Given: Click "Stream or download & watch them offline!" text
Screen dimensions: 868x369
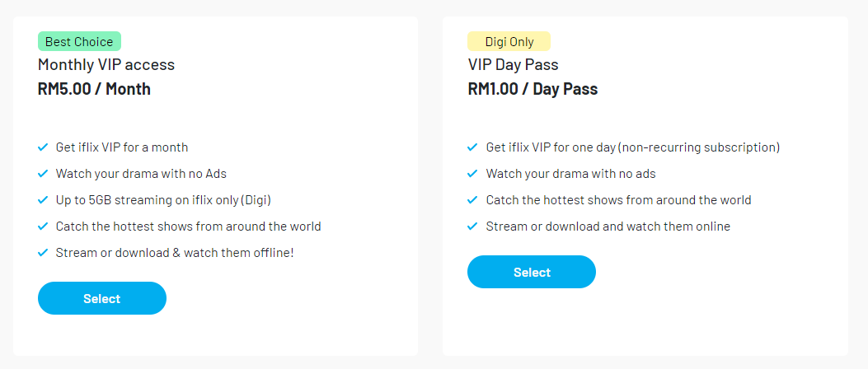Looking at the screenshot, I should (x=175, y=253).
